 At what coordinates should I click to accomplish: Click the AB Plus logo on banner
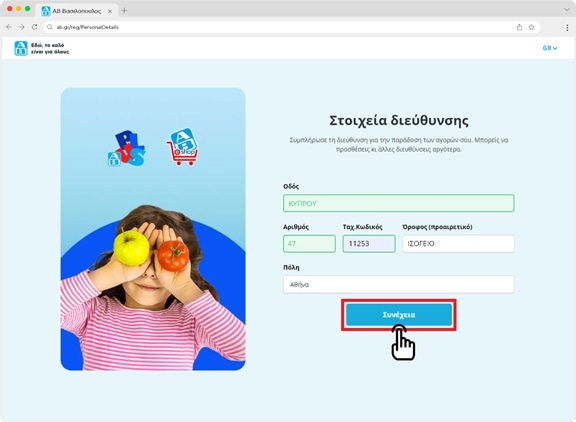[127, 148]
